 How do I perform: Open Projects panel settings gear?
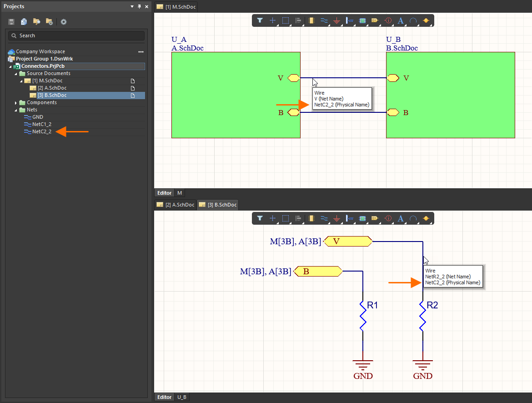pos(64,22)
